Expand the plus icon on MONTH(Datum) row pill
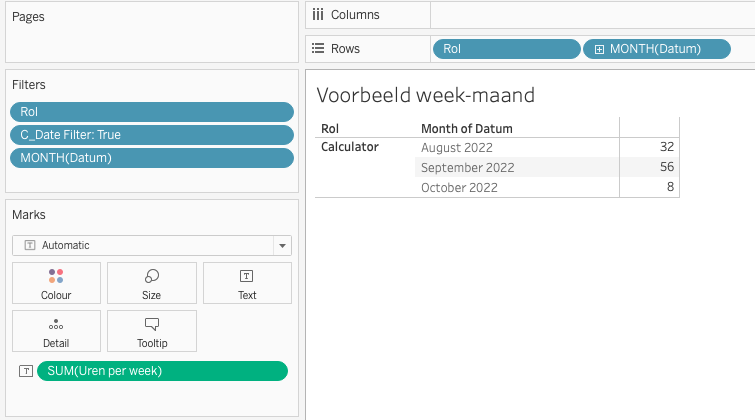 point(599,48)
